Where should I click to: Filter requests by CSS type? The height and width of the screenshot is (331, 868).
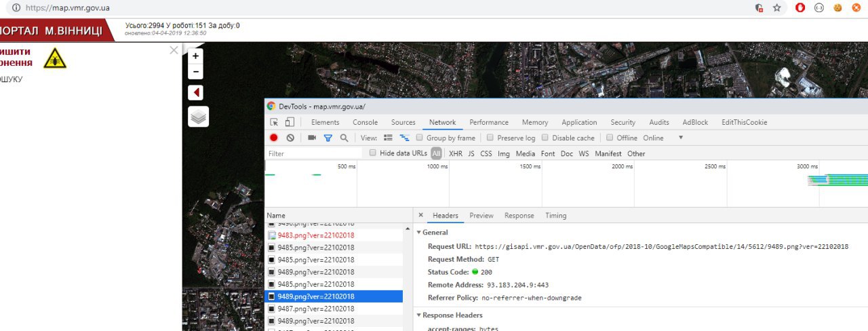486,154
